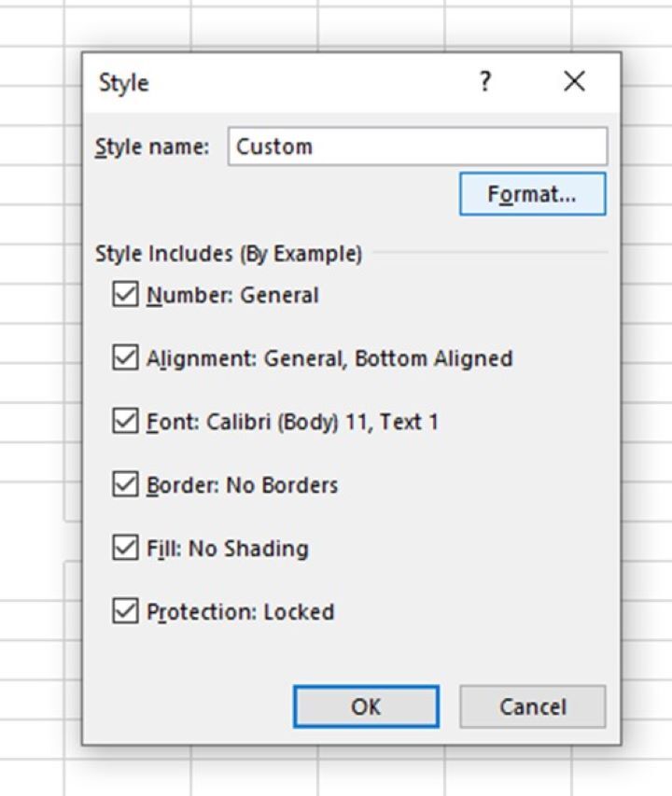Viewport: 672px width, 796px height.
Task: Open the Format... dialog button
Action: (532, 194)
